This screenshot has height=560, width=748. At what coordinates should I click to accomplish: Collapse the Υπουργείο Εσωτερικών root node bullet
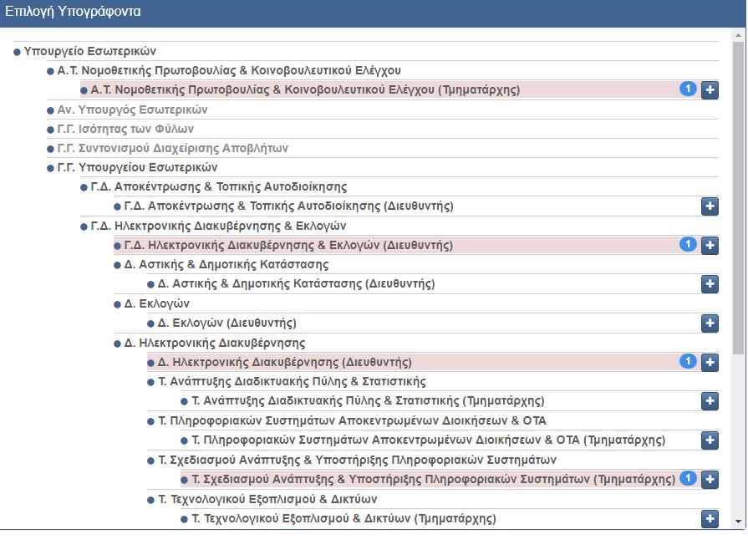[x=17, y=52]
